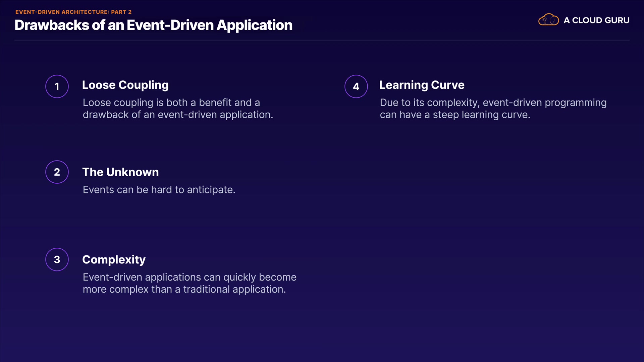Click the number 3 circle icon
The image size is (644, 362).
pyautogui.click(x=57, y=259)
